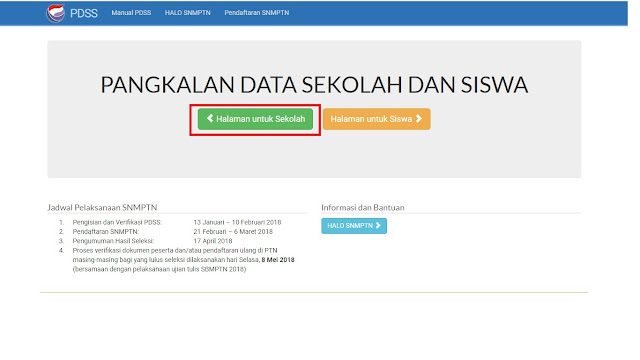The height and width of the screenshot is (360, 640).
Task: Select the date 13 Januari – 10 Februari 2018
Action: (x=237, y=222)
